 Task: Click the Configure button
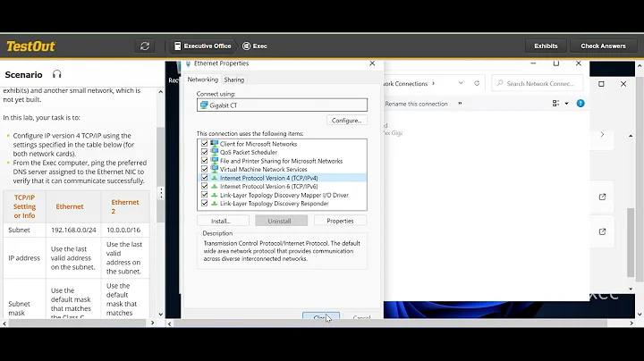347,121
